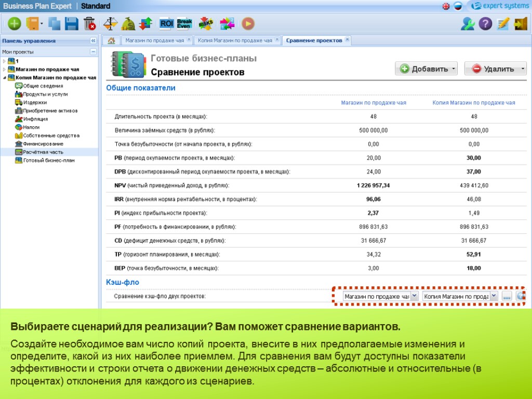Open the orange project folder icon
Screen dimensions: 532x399
click(x=33, y=24)
